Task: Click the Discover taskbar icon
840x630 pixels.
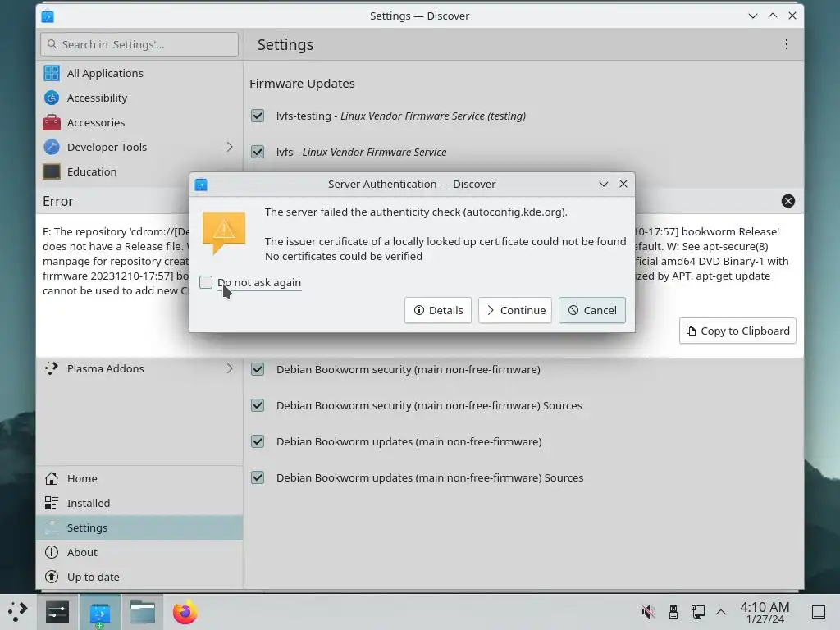Action: [x=100, y=612]
